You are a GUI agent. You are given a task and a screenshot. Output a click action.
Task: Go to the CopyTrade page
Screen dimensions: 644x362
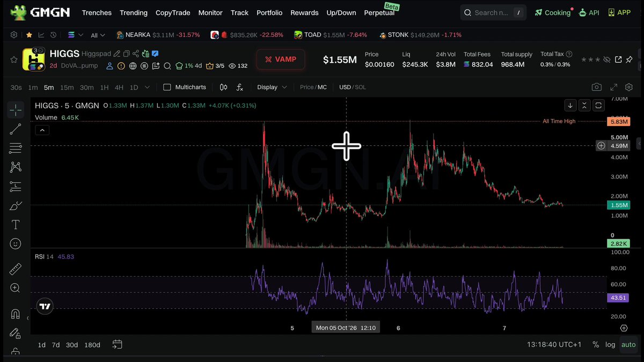click(x=173, y=12)
